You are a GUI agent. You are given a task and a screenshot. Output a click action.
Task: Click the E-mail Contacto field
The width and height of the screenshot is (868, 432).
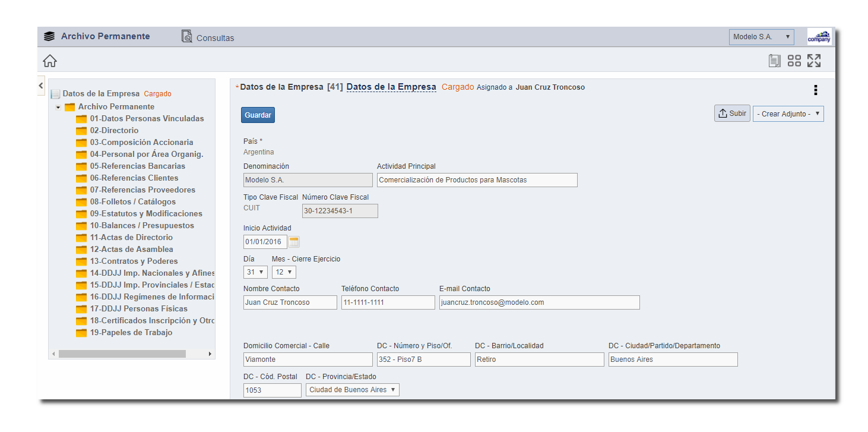point(539,302)
